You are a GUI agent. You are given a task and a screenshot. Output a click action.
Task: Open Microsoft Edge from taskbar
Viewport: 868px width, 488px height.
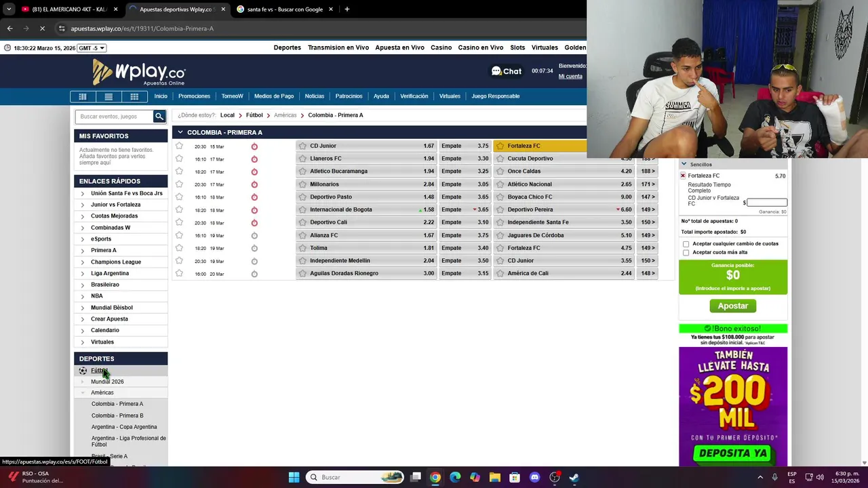pyautogui.click(x=455, y=477)
